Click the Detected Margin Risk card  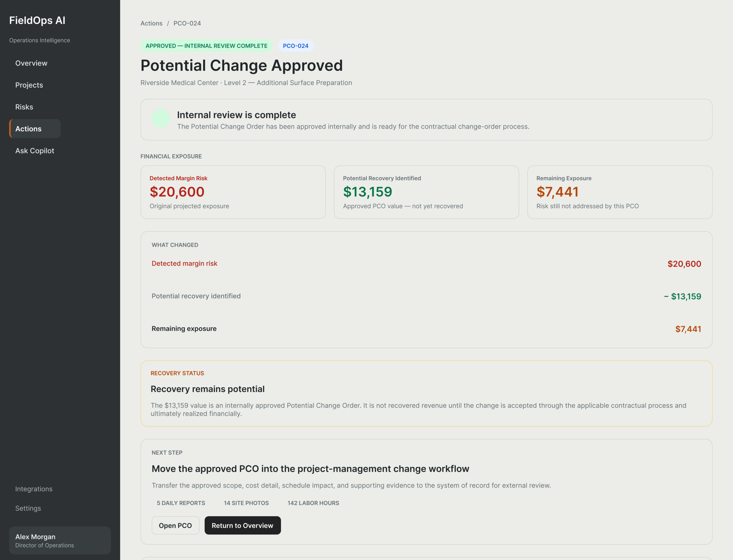tap(233, 192)
